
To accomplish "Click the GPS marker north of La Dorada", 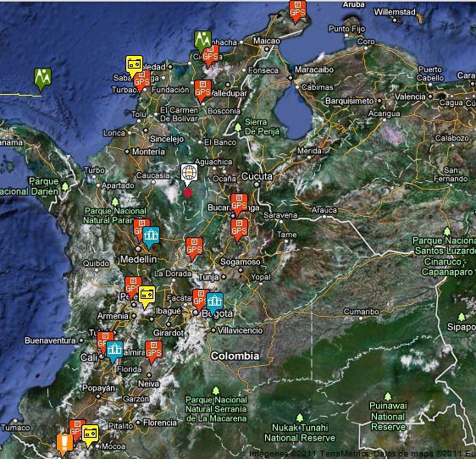I will (194, 248).
